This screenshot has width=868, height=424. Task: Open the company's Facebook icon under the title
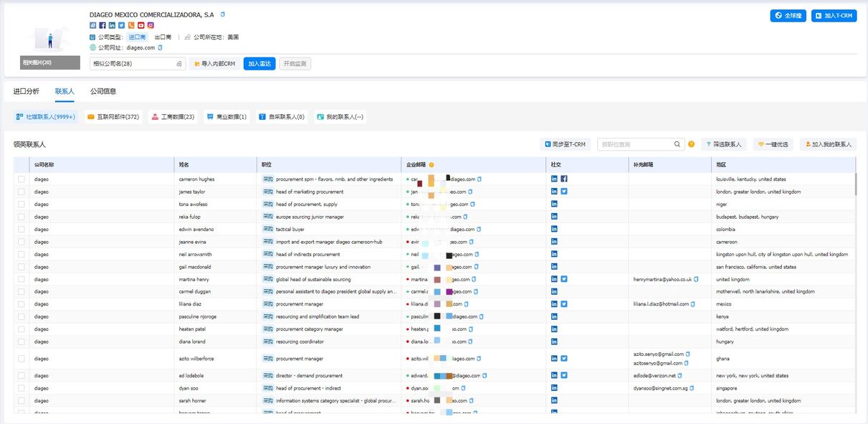coord(102,26)
